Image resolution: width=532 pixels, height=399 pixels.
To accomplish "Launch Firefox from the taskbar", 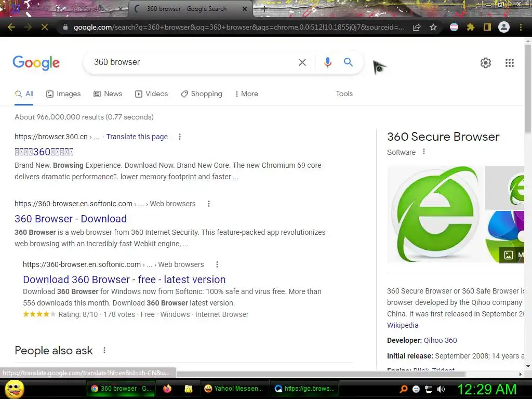I will pos(167,389).
